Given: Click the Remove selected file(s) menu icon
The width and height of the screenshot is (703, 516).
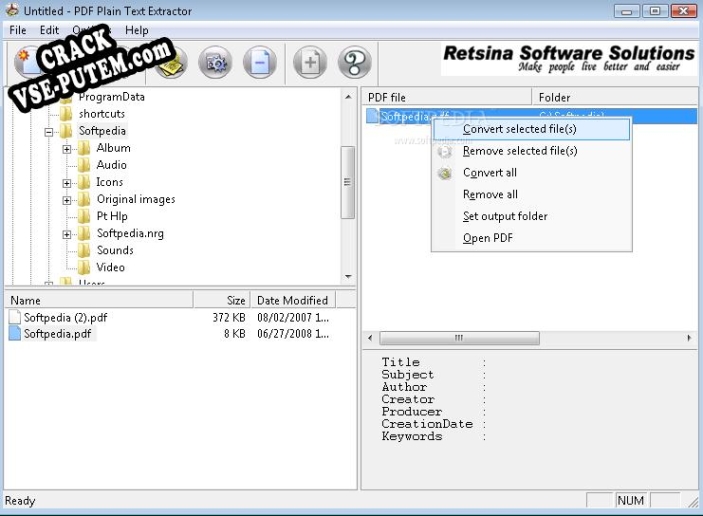Looking at the screenshot, I should 445,152.
